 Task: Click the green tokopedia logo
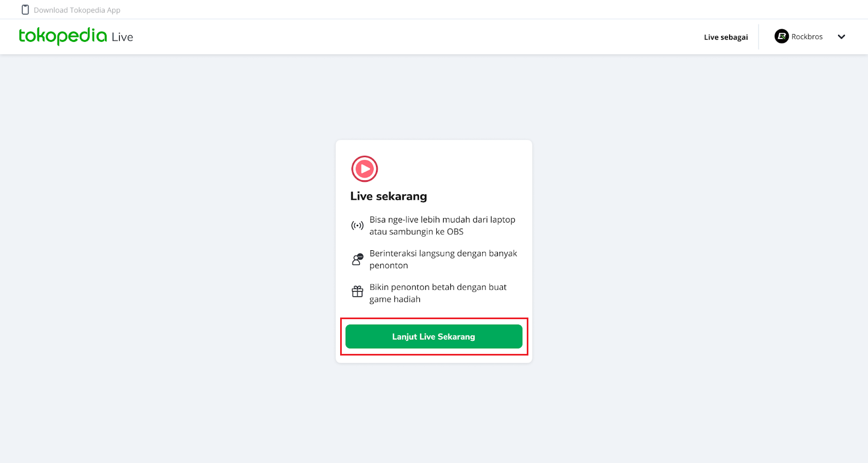pyautogui.click(x=63, y=36)
